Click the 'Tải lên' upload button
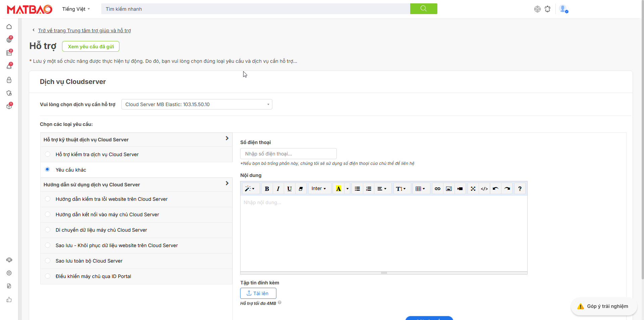The image size is (644, 320). coord(258,293)
